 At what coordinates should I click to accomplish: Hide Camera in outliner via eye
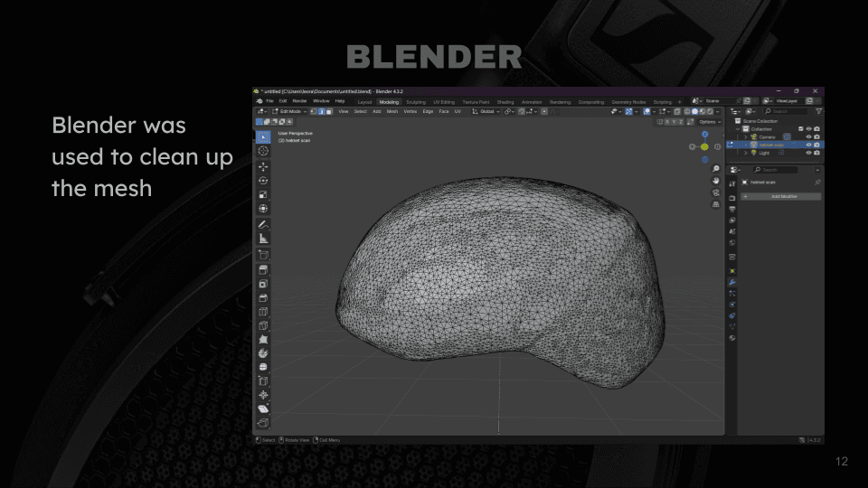[808, 137]
